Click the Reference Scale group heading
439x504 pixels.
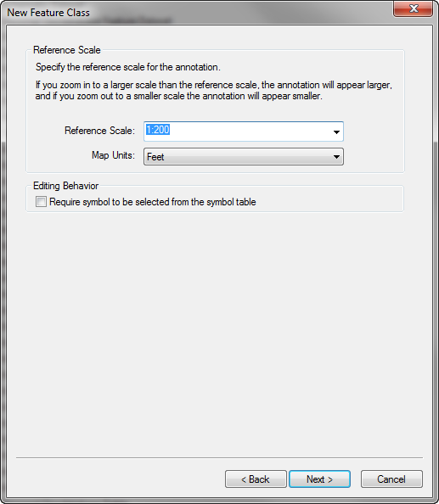click(x=67, y=50)
